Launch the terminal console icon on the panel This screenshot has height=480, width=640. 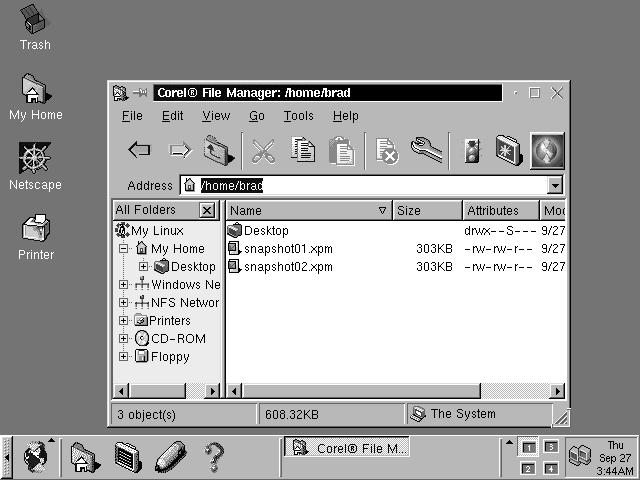127,457
